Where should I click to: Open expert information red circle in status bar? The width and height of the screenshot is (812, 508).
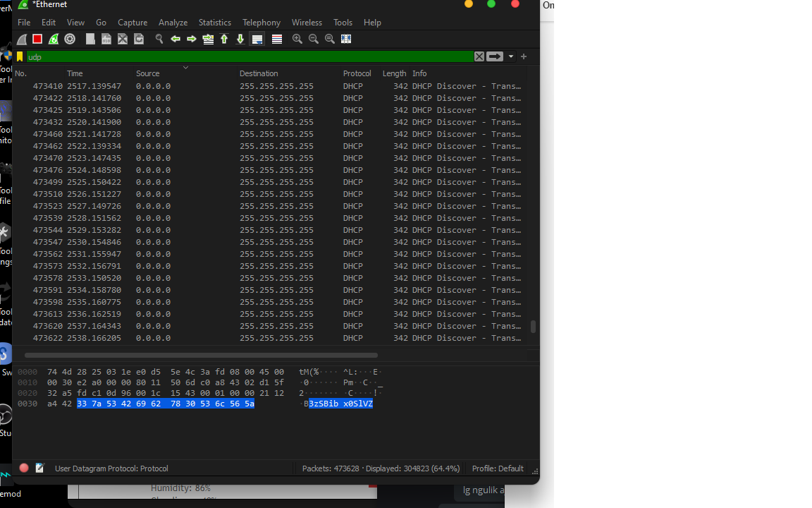click(x=24, y=468)
